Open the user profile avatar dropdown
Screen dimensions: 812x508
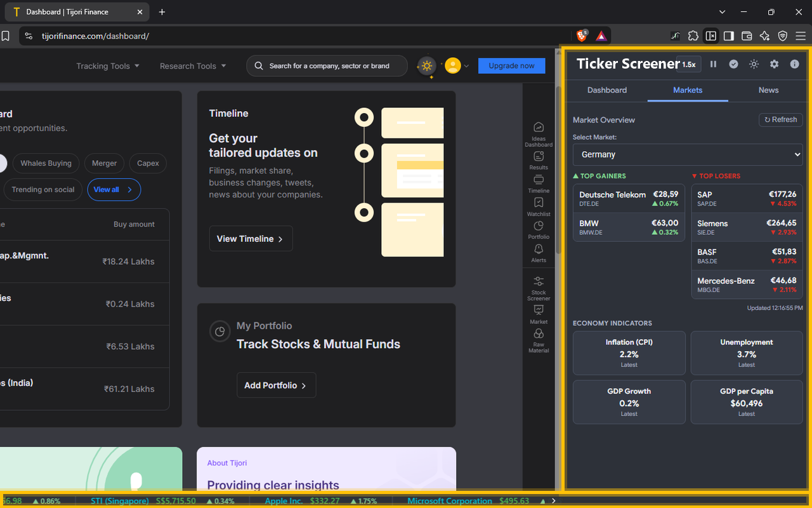point(457,65)
